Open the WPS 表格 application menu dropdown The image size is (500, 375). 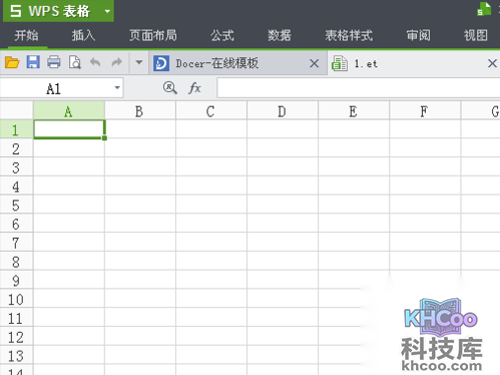(x=107, y=11)
